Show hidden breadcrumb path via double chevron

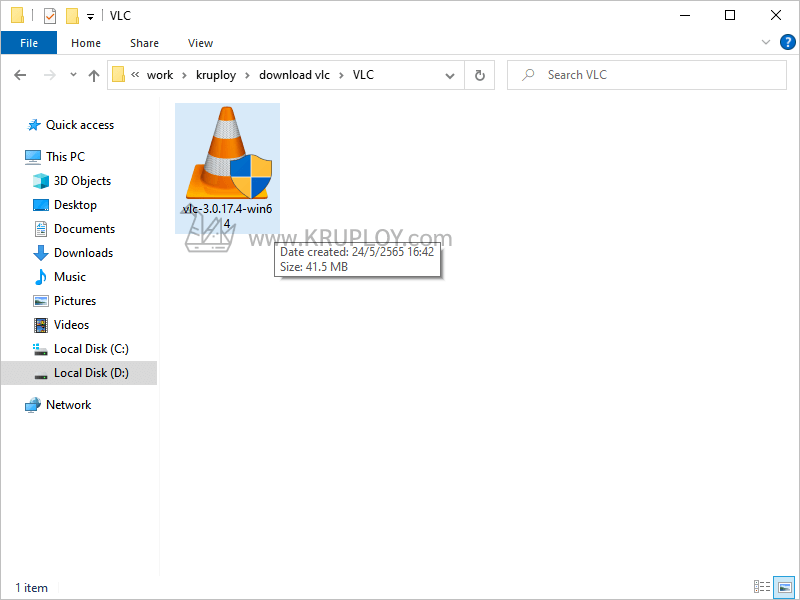(x=135, y=75)
